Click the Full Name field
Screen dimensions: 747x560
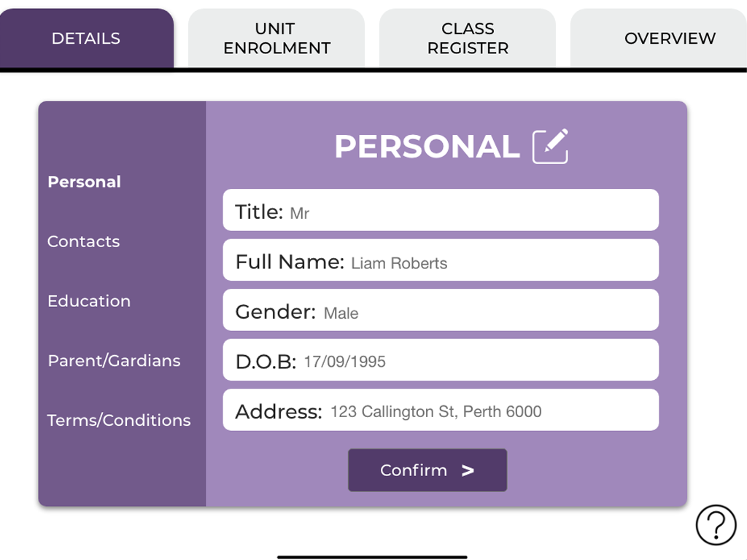pos(441,260)
